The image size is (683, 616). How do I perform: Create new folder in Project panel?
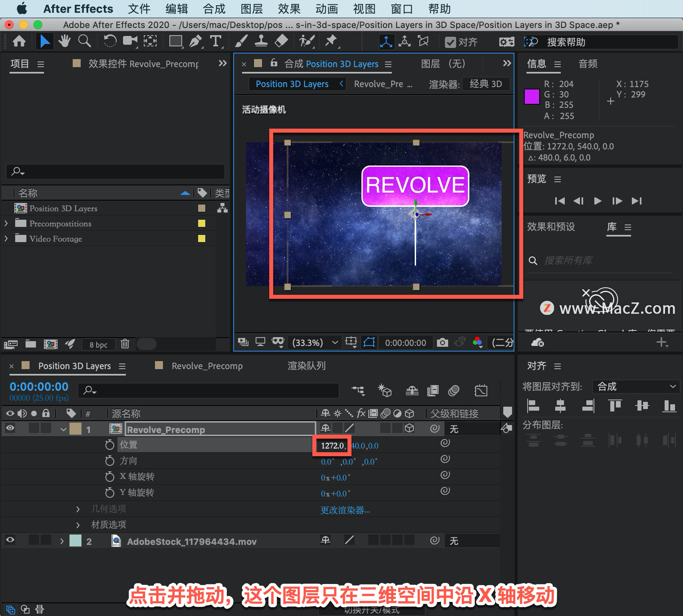coord(31,344)
